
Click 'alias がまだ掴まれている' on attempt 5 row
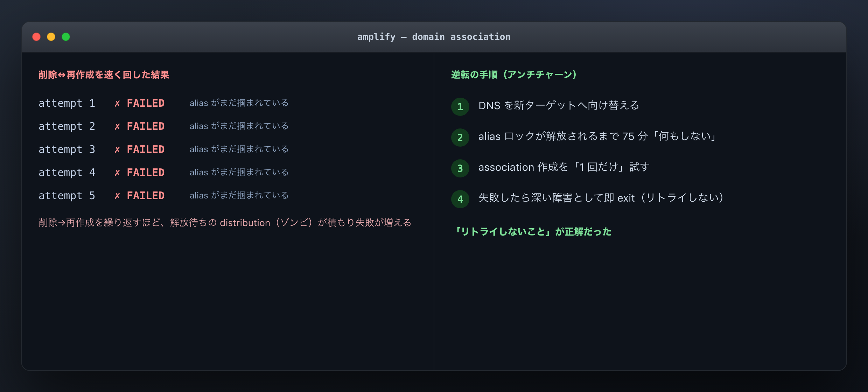pyautogui.click(x=239, y=195)
